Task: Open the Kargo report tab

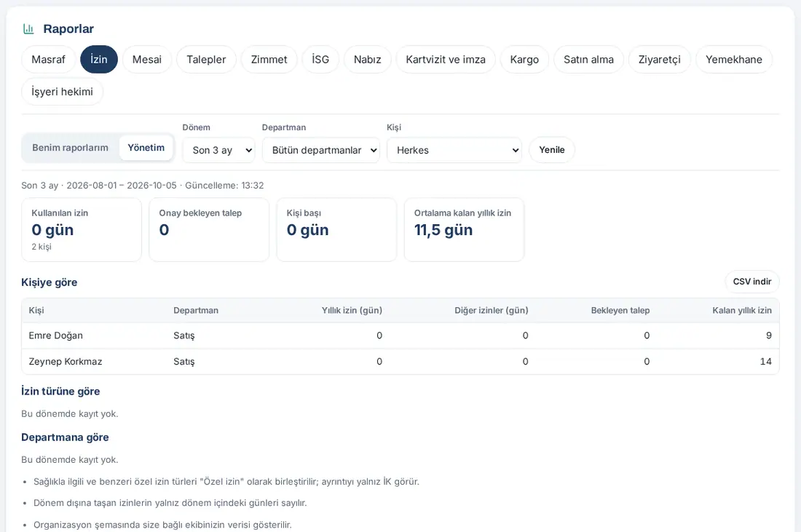Action: pos(524,59)
